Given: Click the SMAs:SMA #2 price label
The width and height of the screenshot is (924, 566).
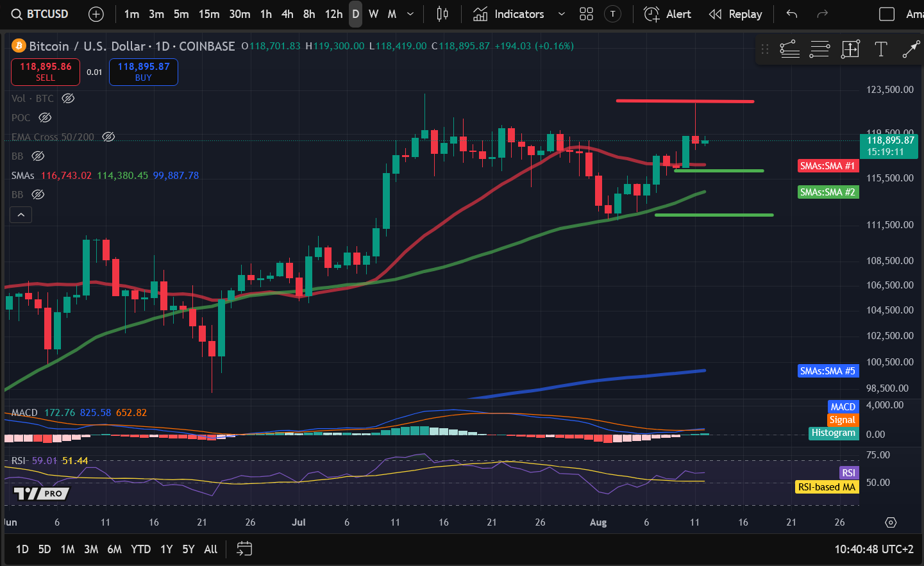Looking at the screenshot, I should (x=828, y=192).
